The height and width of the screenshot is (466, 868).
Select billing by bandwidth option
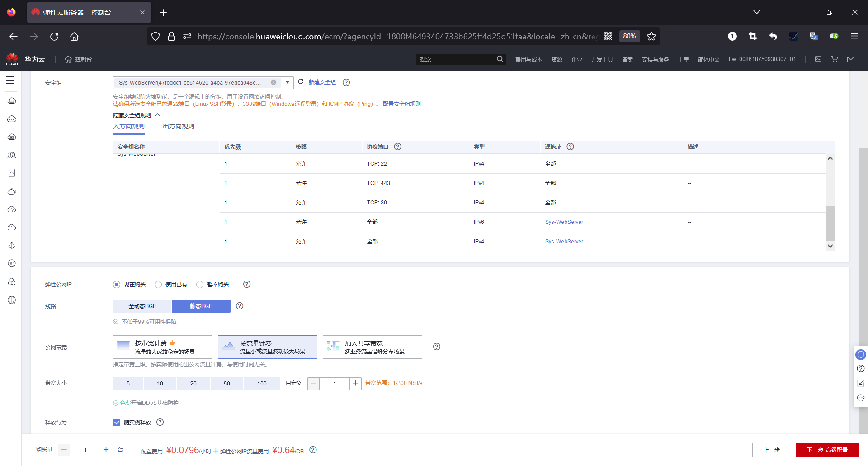[x=163, y=347]
